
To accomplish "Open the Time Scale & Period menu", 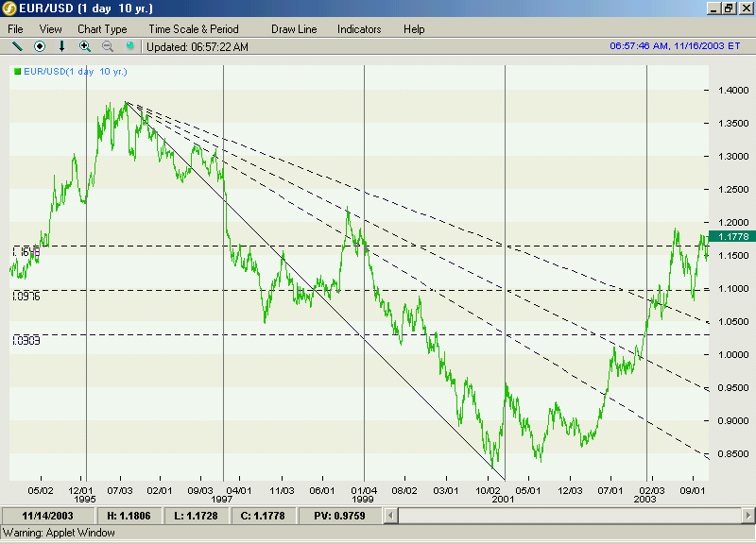I will (x=194, y=29).
